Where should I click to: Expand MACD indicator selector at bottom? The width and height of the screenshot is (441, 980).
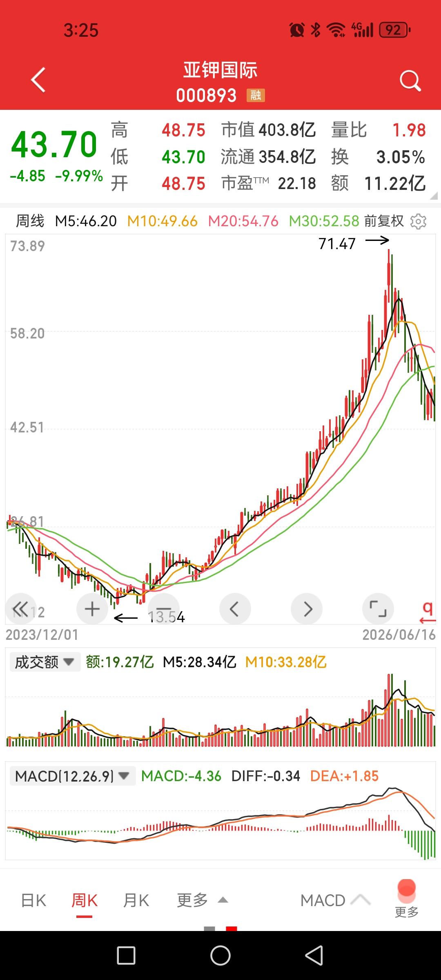(x=335, y=900)
